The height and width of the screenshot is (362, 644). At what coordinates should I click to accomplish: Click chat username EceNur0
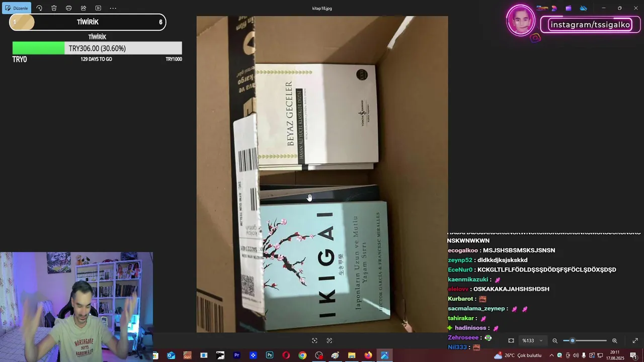tap(460, 269)
